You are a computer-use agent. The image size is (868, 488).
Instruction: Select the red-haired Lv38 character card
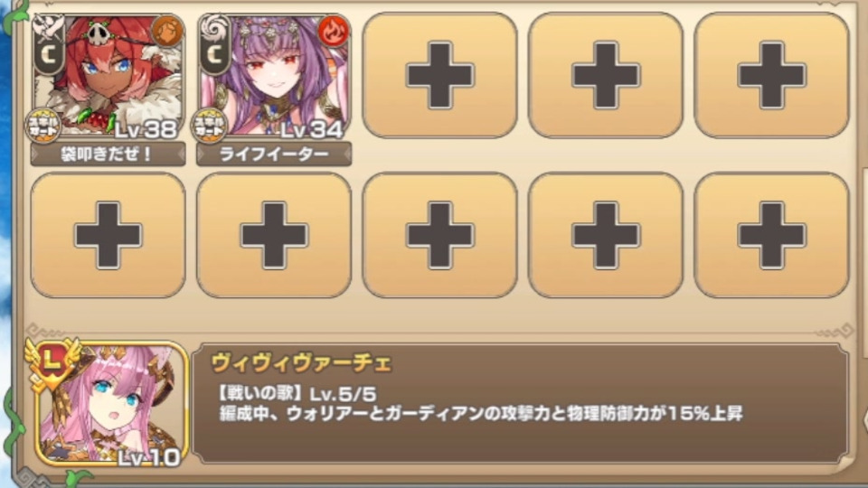pos(108,76)
